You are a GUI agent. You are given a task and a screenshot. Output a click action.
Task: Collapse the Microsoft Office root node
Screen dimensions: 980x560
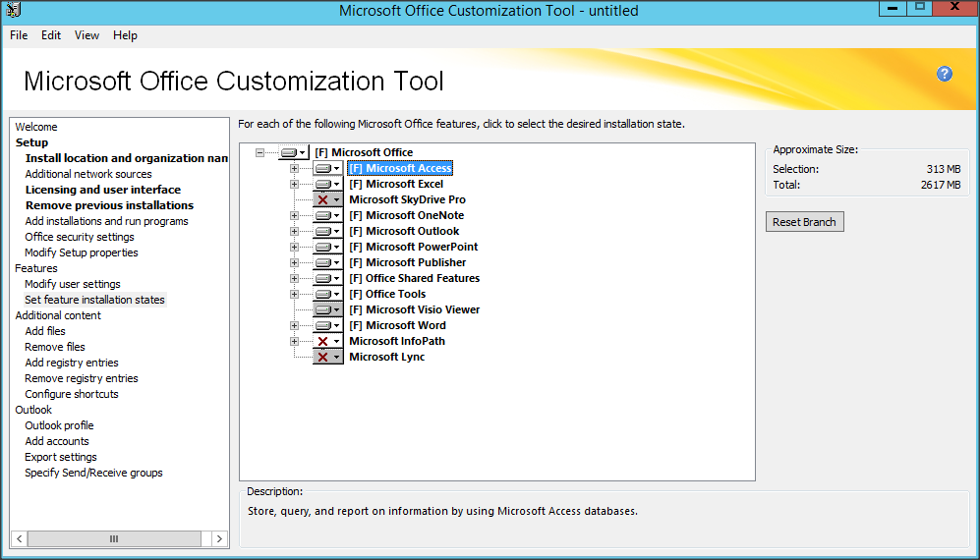tap(259, 152)
